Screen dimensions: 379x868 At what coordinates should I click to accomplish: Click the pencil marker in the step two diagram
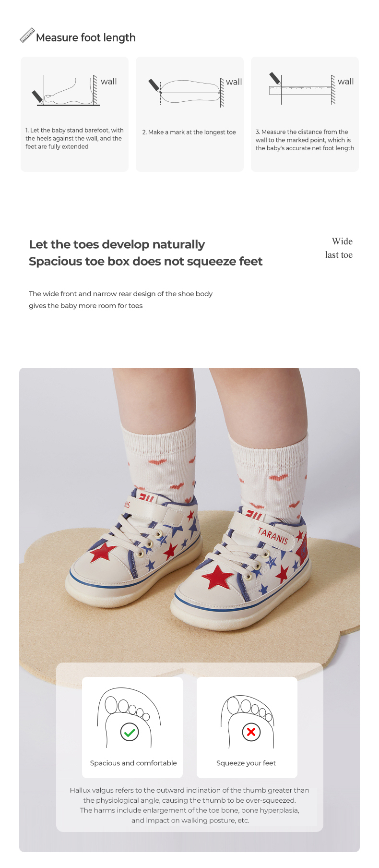(x=154, y=86)
